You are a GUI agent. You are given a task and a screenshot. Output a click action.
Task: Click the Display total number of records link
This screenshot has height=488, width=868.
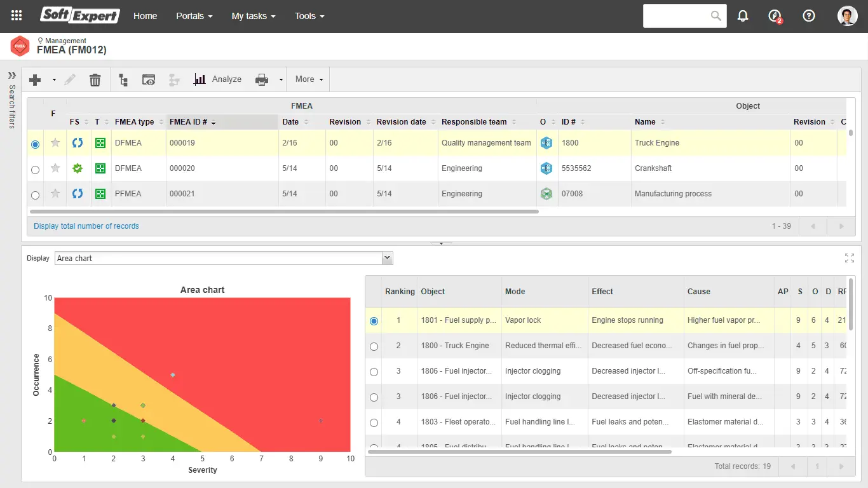point(86,226)
